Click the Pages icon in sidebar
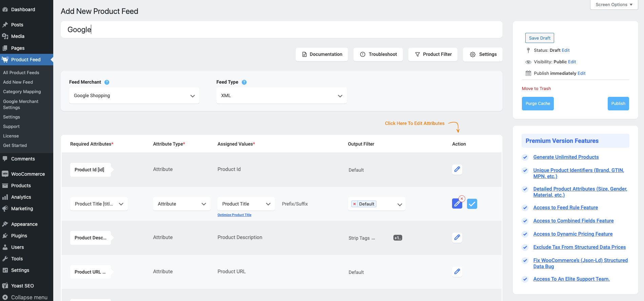Screen dimensions: 644x301 tap(5, 48)
